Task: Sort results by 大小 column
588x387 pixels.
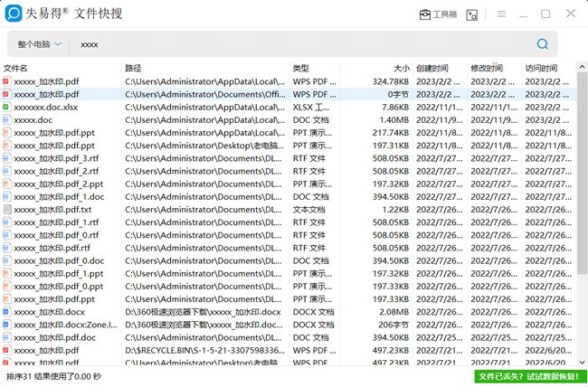Action: (402, 68)
